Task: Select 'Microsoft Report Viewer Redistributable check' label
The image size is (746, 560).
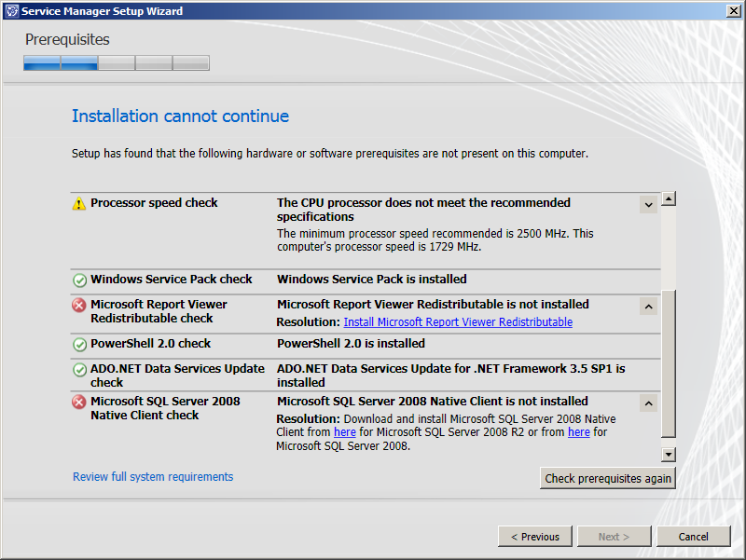Action: (159, 311)
